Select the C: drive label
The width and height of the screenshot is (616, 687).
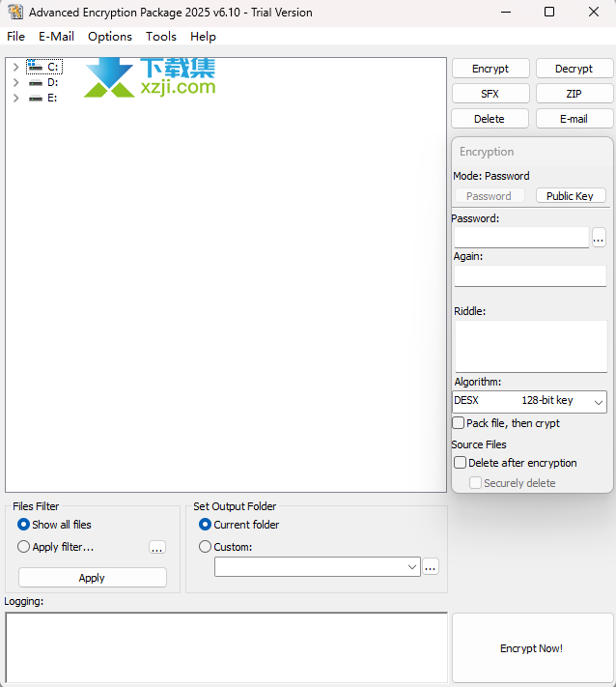(x=53, y=67)
